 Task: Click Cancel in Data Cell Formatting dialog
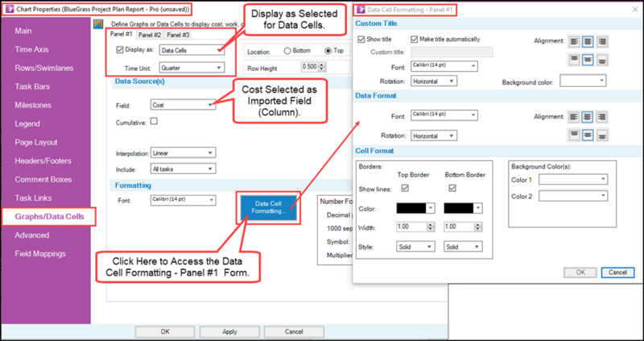(x=617, y=272)
